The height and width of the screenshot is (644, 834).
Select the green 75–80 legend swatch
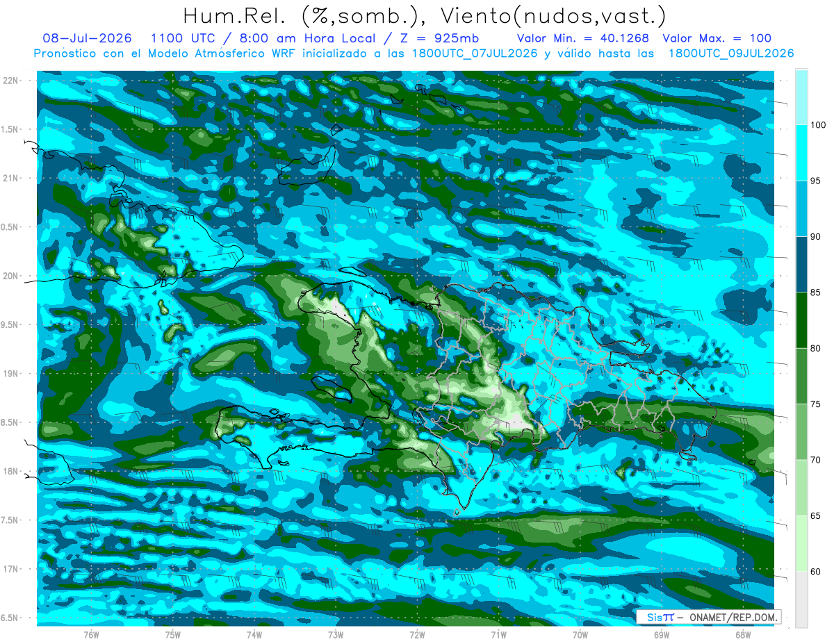point(801,376)
